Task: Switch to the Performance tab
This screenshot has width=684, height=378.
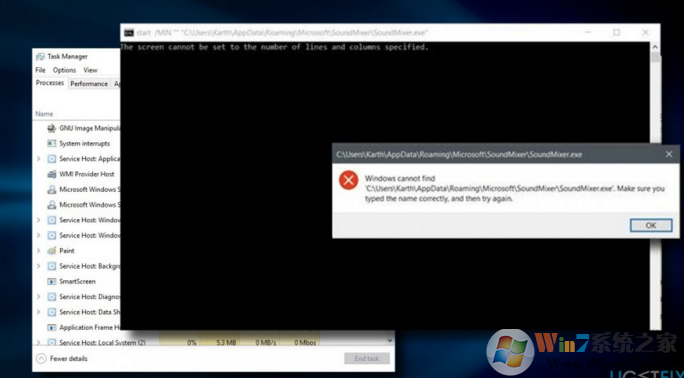Action: click(x=89, y=84)
